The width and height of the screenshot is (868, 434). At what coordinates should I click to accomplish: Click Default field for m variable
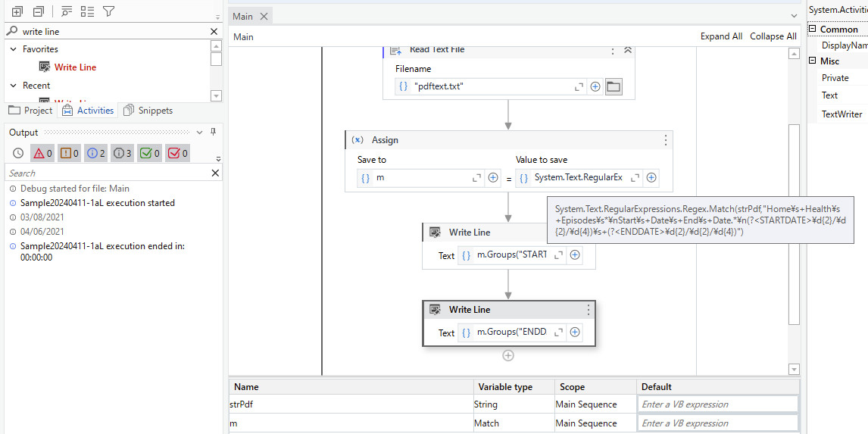tap(718, 423)
